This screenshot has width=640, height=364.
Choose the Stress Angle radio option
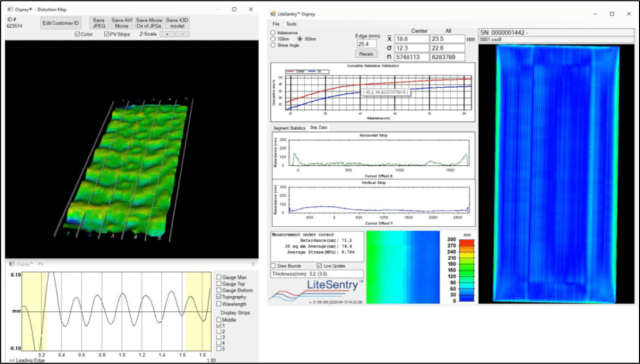pyautogui.click(x=273, y=45)
